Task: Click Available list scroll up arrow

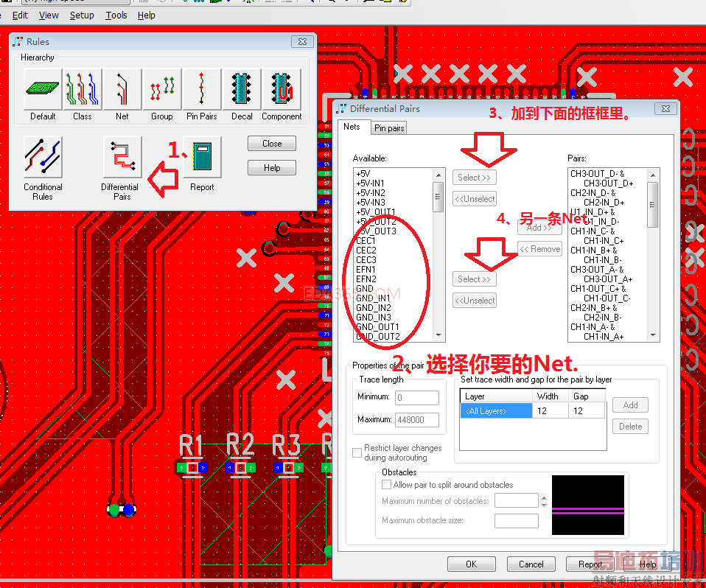Action: [x=438, y=175]
